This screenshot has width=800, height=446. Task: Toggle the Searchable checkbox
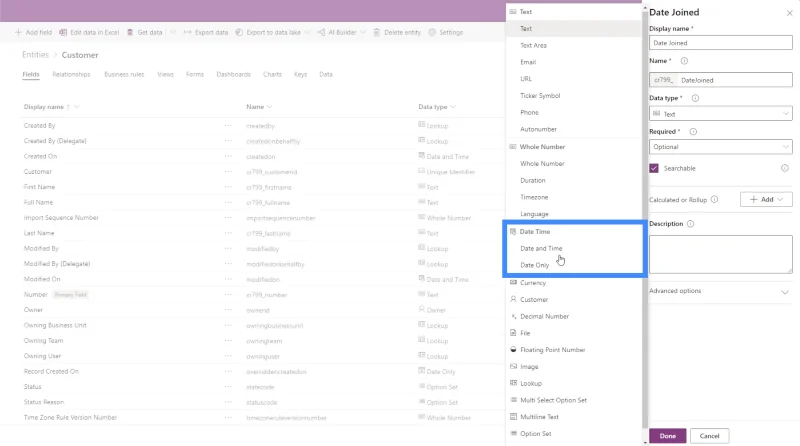coord(654,168)
